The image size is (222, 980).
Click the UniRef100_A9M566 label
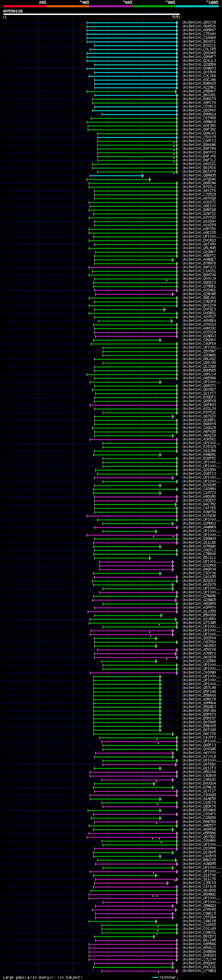click(199, 944)
